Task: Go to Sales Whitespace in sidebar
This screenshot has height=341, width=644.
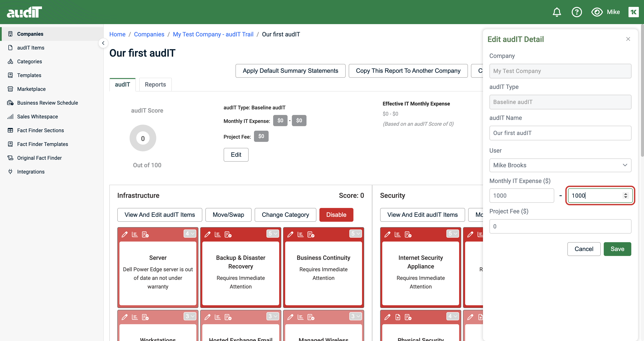Action: [52, 116]
